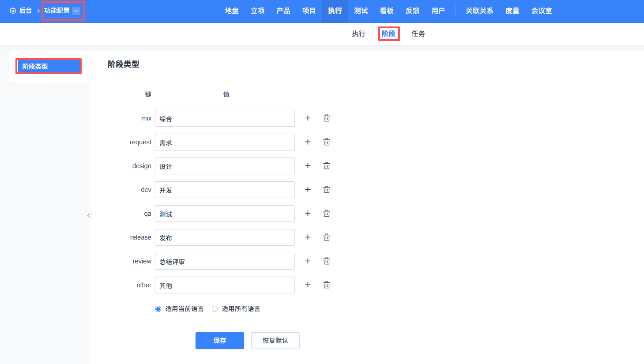Go to the 关联关系 menu item
The image size is (644, 364).
(x=479, y=11)
